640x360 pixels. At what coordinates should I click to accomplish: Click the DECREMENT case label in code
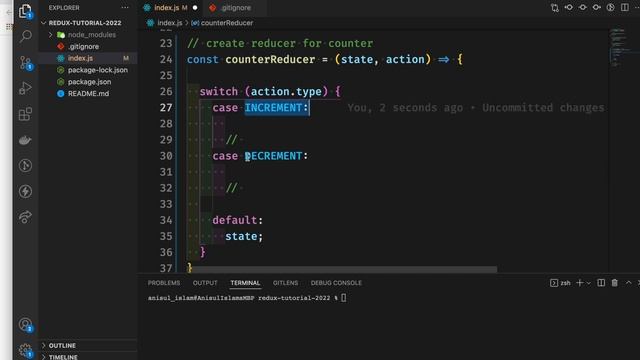click(273, 156)
